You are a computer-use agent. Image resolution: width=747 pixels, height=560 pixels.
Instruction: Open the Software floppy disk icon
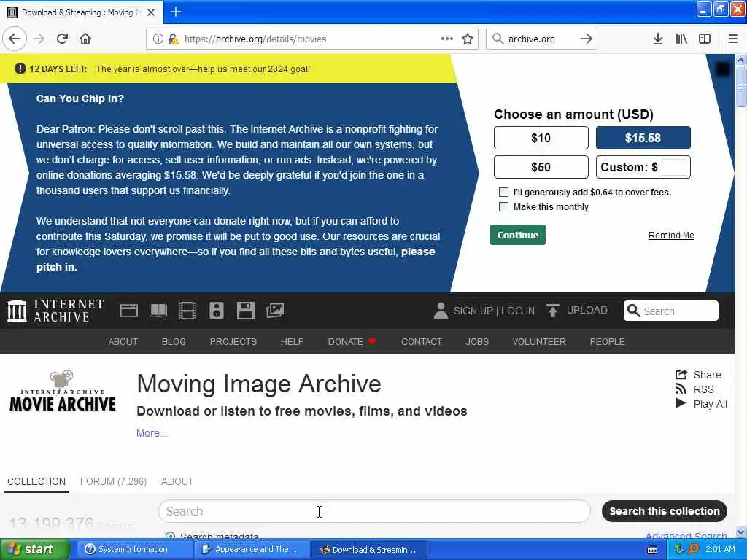pyautogui.click(x=246, y=311)
